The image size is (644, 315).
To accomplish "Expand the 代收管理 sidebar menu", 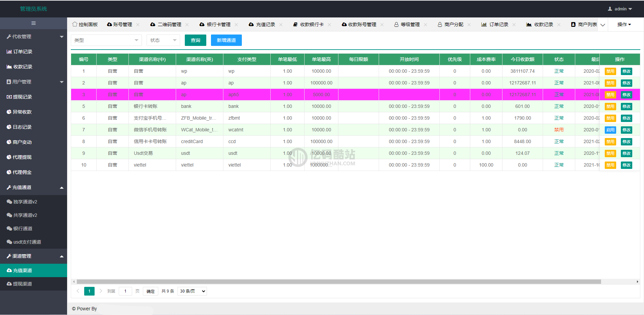I will (34, 37).
